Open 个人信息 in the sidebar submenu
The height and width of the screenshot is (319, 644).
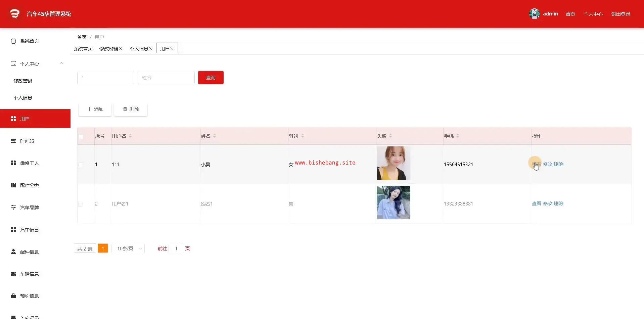23,98
